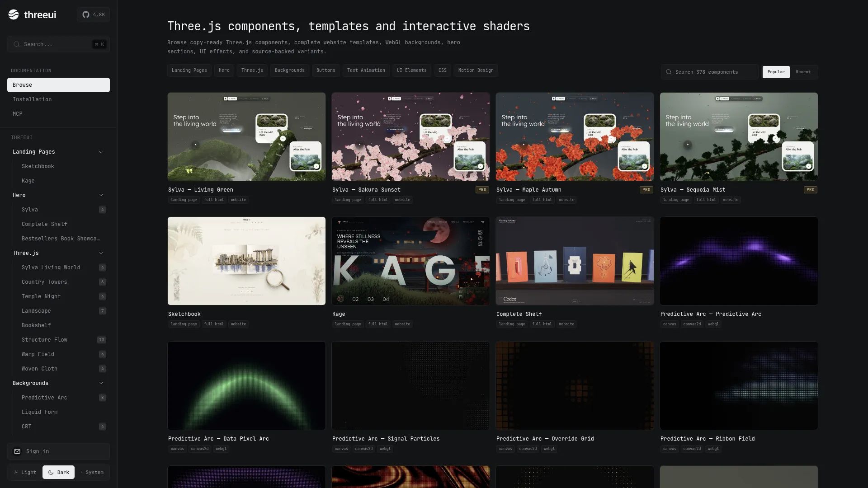Open the Sketchbook preview thumbnail

coord(246,261)
